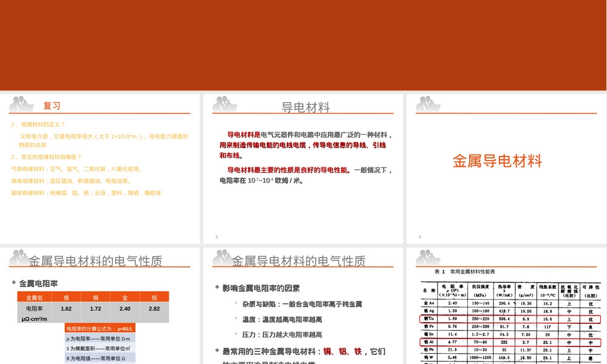This screenshot has height=364, width=607.
Task: Select the orange 金属导电材料 section title slide
Action: pos(506,169)
